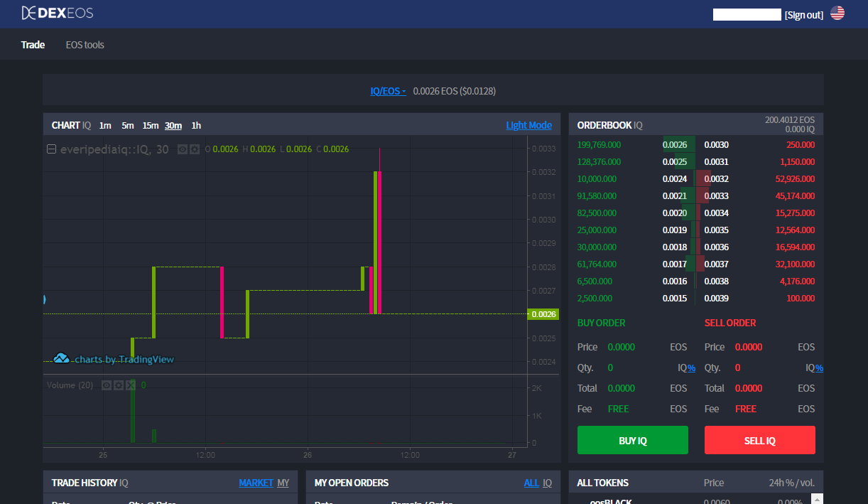
Task: Select ask price 0.0032 in orderbook
Action: click(717, 179)
